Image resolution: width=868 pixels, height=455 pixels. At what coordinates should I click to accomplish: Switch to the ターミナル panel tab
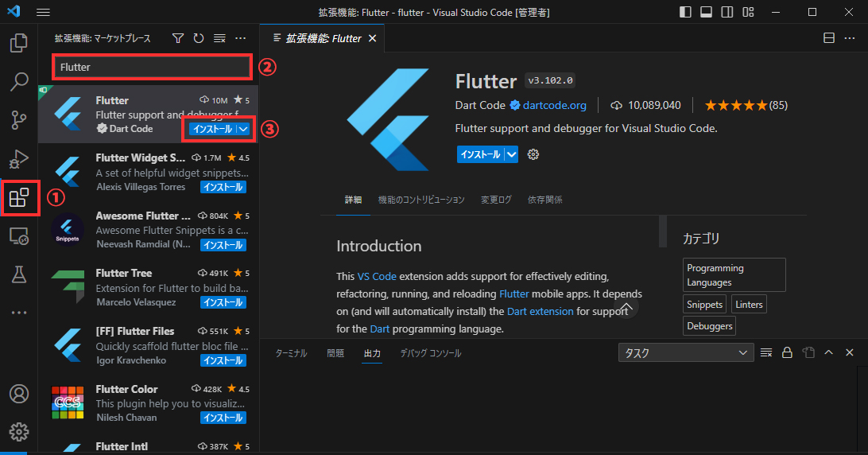tap(291, 353)
